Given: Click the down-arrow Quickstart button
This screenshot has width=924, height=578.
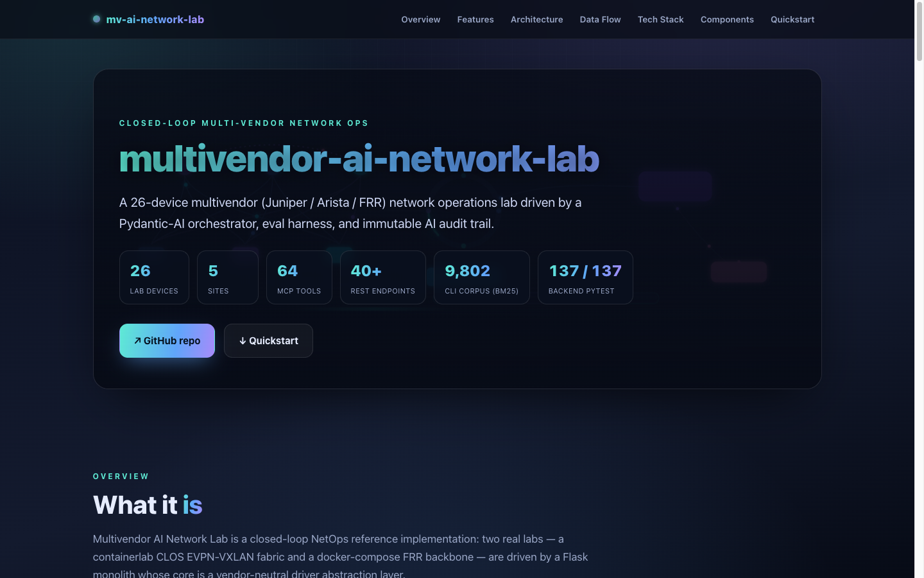Looking at the screenshot, I should (268, 340).
